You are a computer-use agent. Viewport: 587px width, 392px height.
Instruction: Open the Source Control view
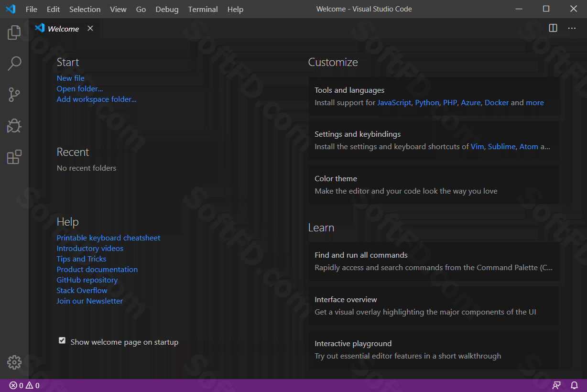pos(14,95)
